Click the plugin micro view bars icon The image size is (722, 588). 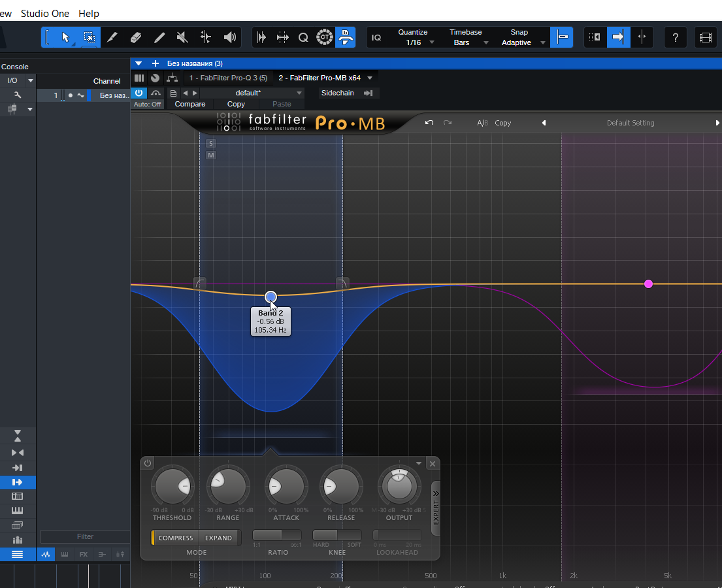click(139, 78)
